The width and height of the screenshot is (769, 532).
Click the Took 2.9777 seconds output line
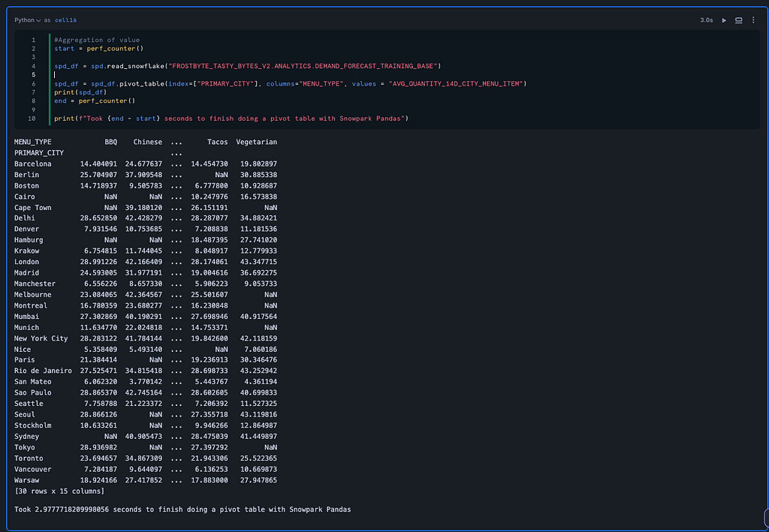click(x=182, y=509)
